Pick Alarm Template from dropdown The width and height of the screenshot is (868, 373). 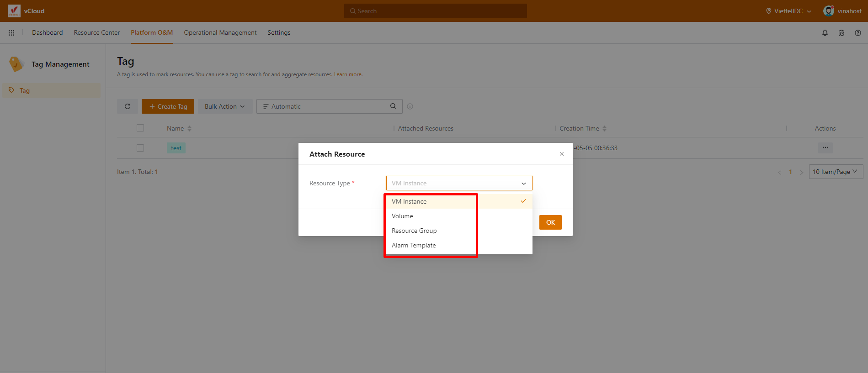(414, 245)
